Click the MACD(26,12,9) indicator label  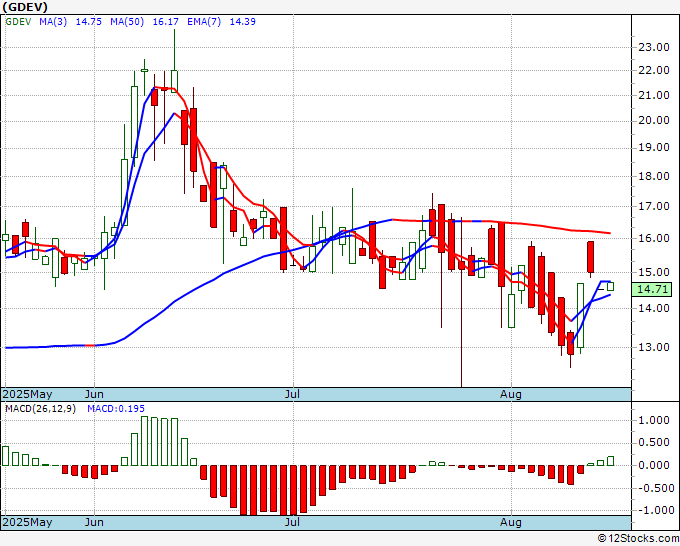pos(40,409)
